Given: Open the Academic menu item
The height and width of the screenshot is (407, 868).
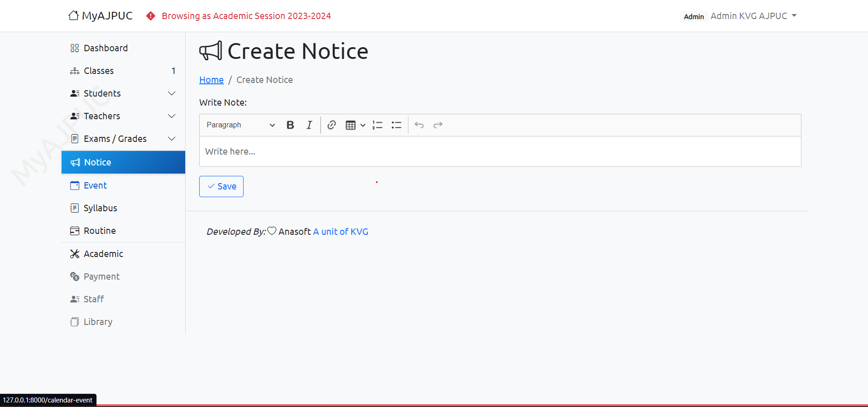Looking at the screenshot, I should [123, 254].
